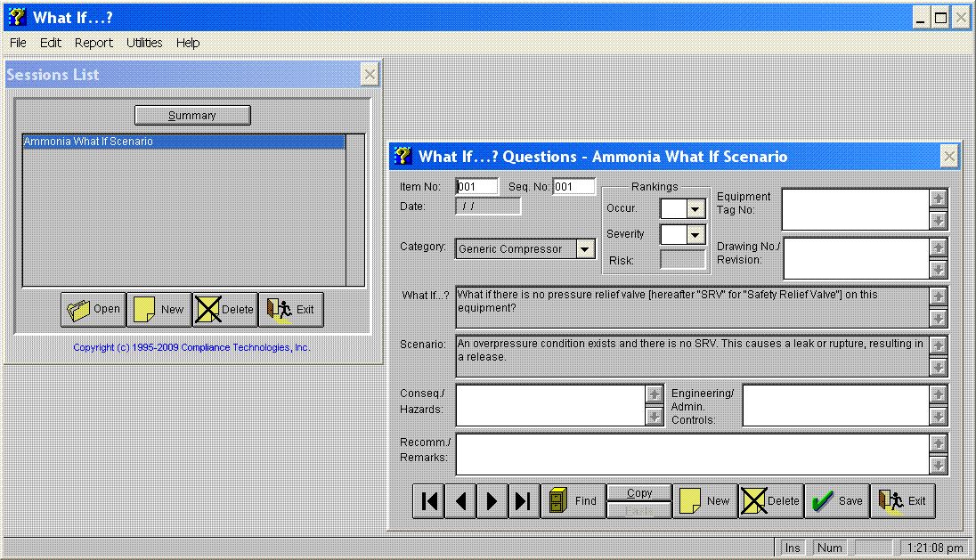
Task: Open the File menu
Action: click(18, 43)
